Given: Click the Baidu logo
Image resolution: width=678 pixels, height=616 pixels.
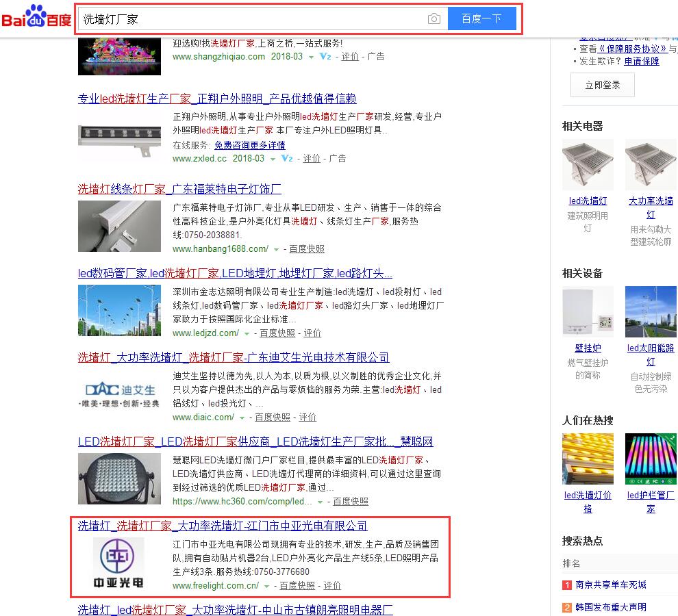Looking at the screenshot, I should click(x=36, y=18).
